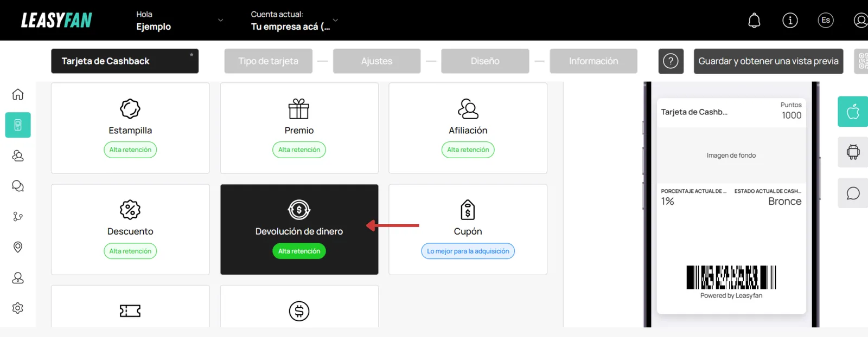The image size is (868, 337).
Task: Expand the Cuenta actual account dropdown
Action: click(x=335, y=21)
